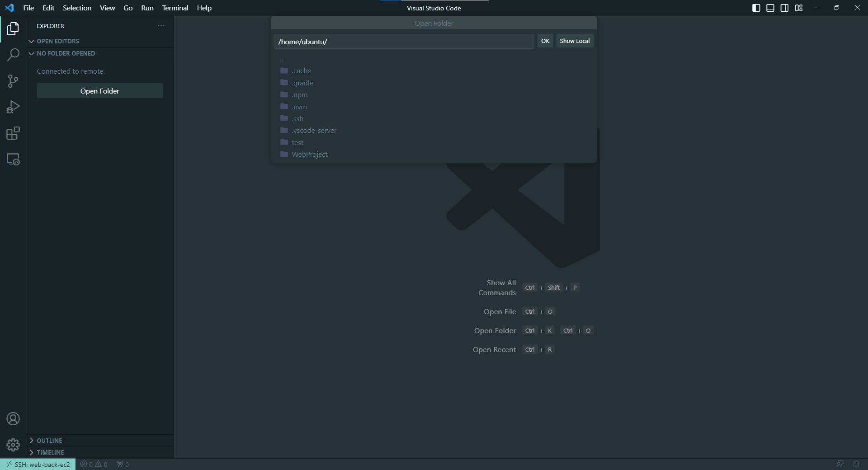Select the 'test' folder entry
The height and width of the screenshot is (470, 868).
pyautogui.click(x=434, y=142)
